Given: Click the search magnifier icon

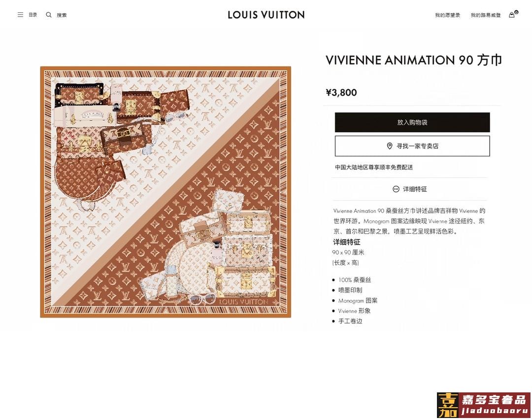Looking at the screenshot, I should tap(49, 15).
